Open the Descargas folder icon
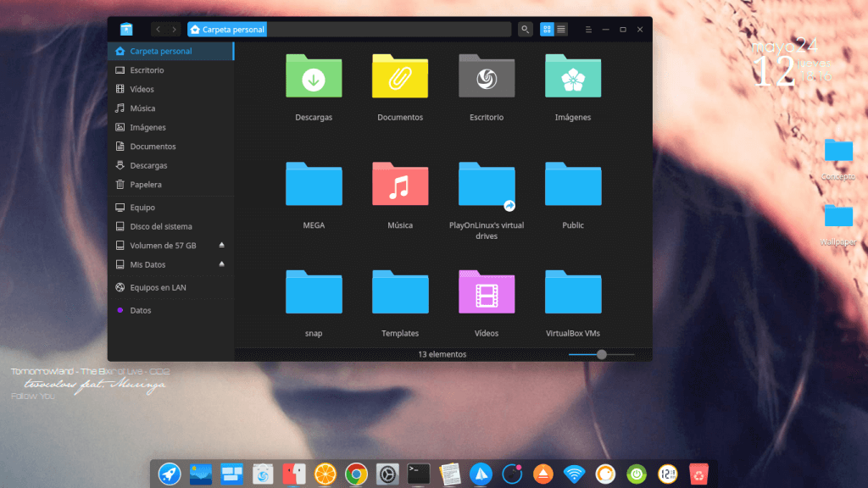 (314, 78)
